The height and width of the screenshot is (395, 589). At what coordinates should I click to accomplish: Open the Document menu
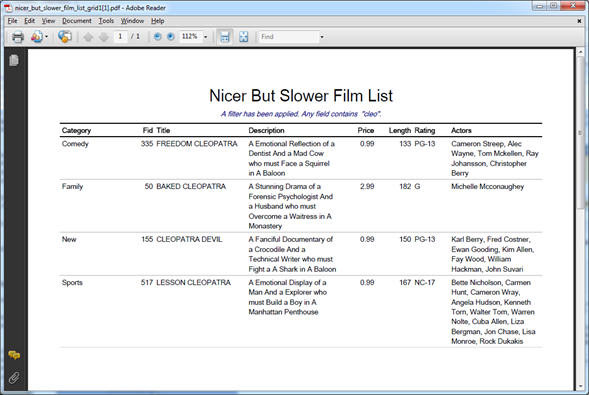coord(77,21)
